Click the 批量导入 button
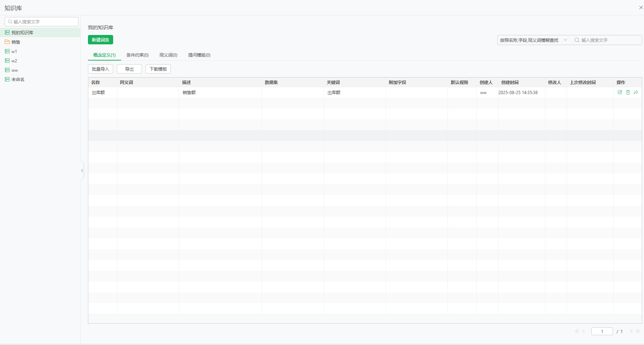This screenshot has width=644, height=345. (101, 69)
